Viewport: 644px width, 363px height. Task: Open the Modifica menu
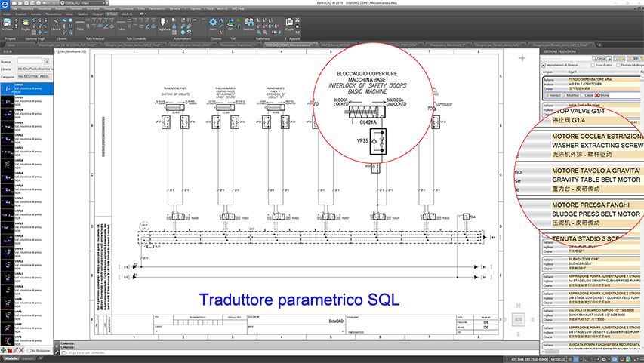click(x=27, y=8)
